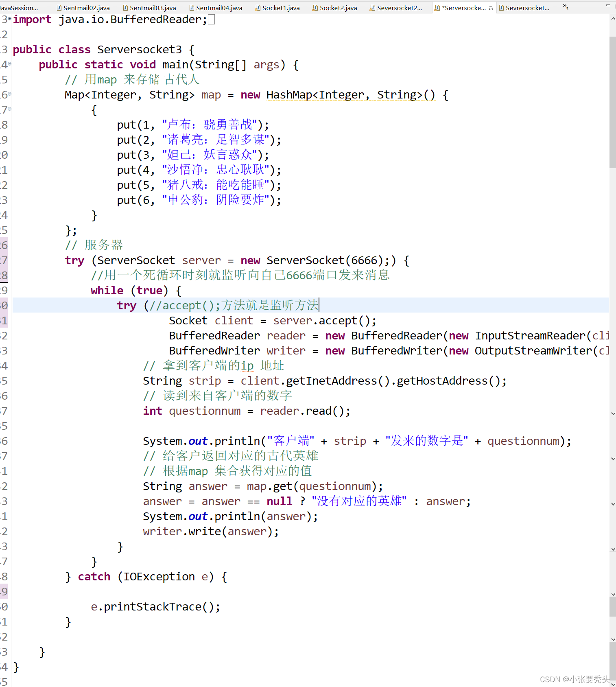Click the put(5, "猪八戒：能吃能睡") line
The image size is (616, 687).
point(199,185)
